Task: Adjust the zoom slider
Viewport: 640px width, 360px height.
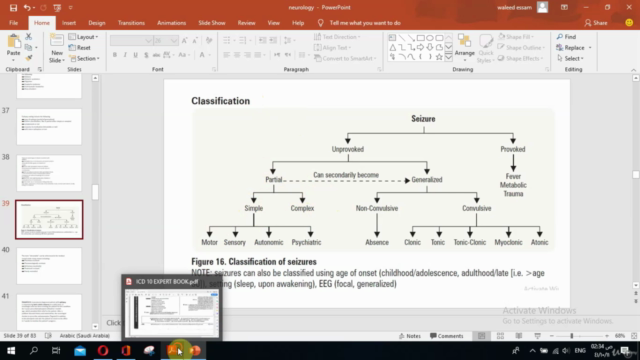Action: point(572,336)
